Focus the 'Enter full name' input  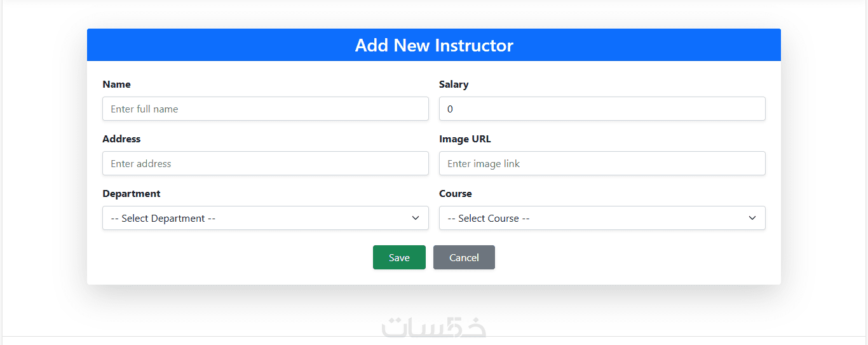[266, 109]
